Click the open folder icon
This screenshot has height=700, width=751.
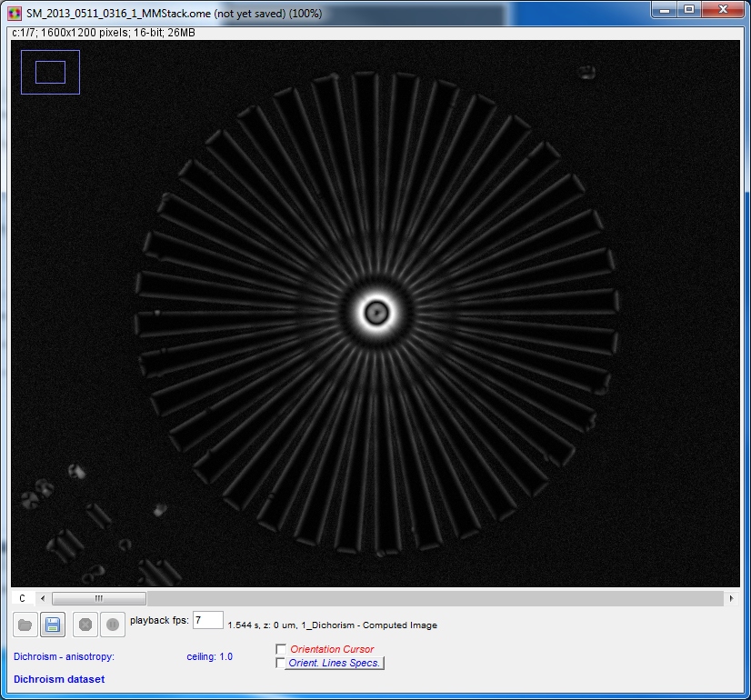click(25, 625)
